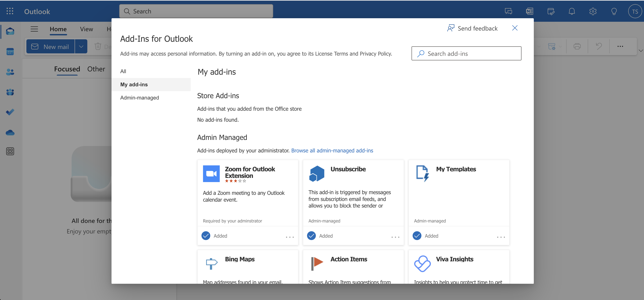Open the Bing Maps add-in title

tap(240, 259)
